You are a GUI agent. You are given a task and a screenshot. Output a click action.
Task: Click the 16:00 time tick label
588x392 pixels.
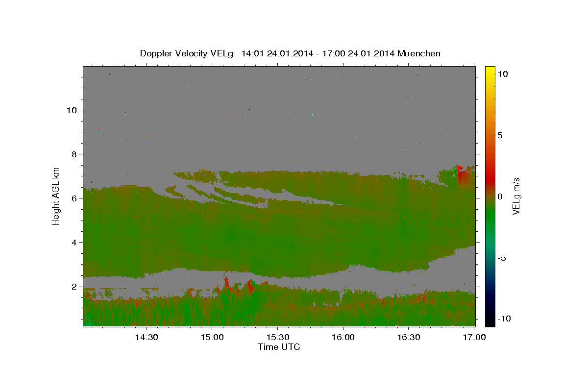coord(343,338)
